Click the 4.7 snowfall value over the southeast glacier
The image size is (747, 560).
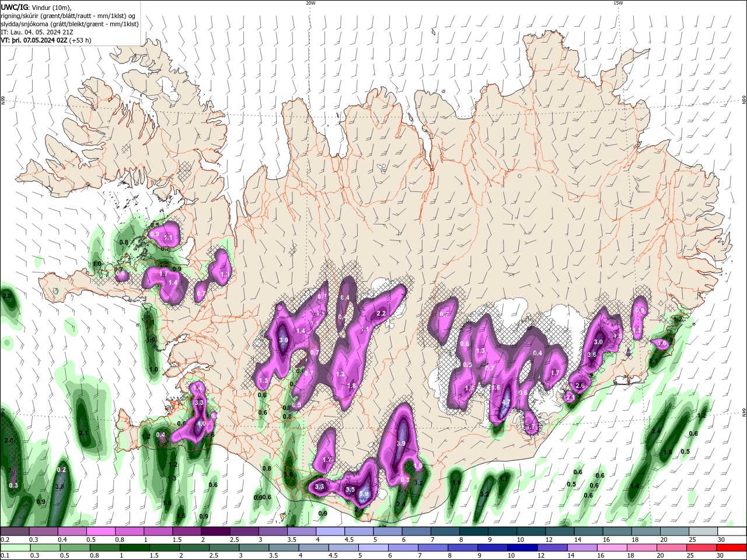coord(506,402)
